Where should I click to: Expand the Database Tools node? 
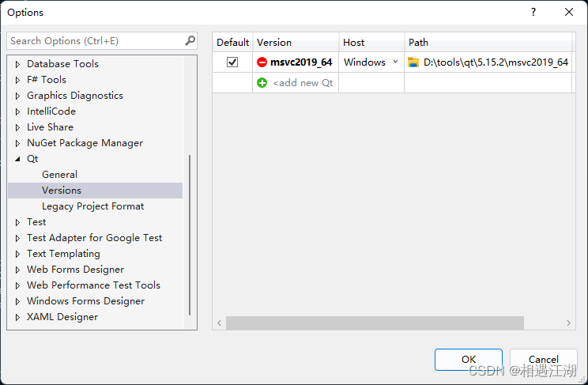[x=18, y=64]
